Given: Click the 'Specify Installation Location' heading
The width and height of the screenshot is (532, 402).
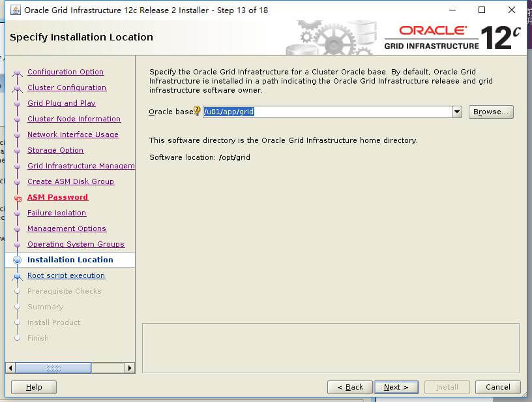Looking at the screenshot, I should point(81,37).
